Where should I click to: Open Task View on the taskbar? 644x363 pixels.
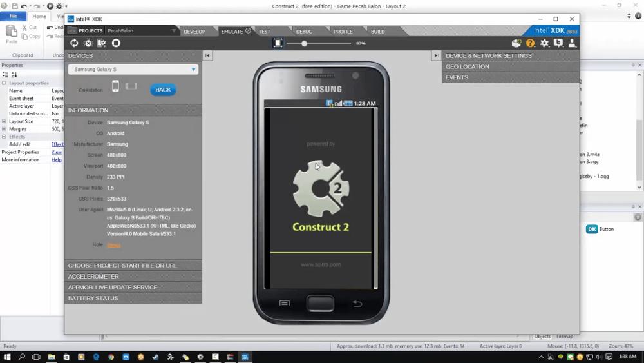(36, 357)
